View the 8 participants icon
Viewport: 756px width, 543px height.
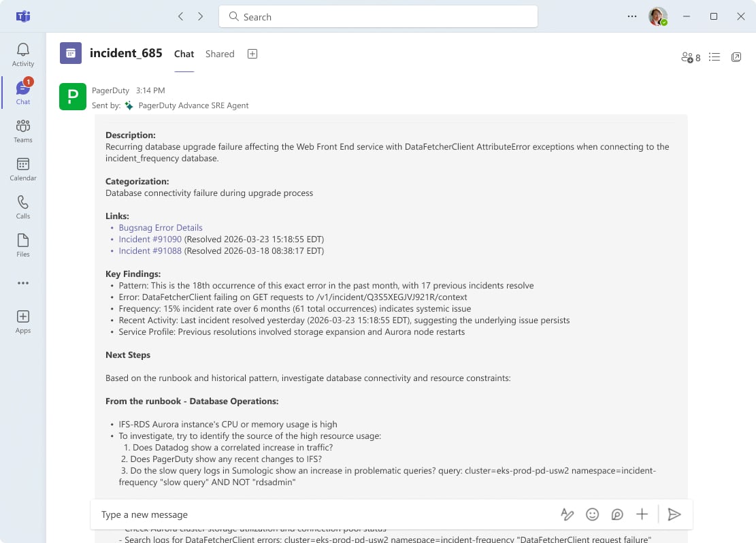(x=691, y=57)
